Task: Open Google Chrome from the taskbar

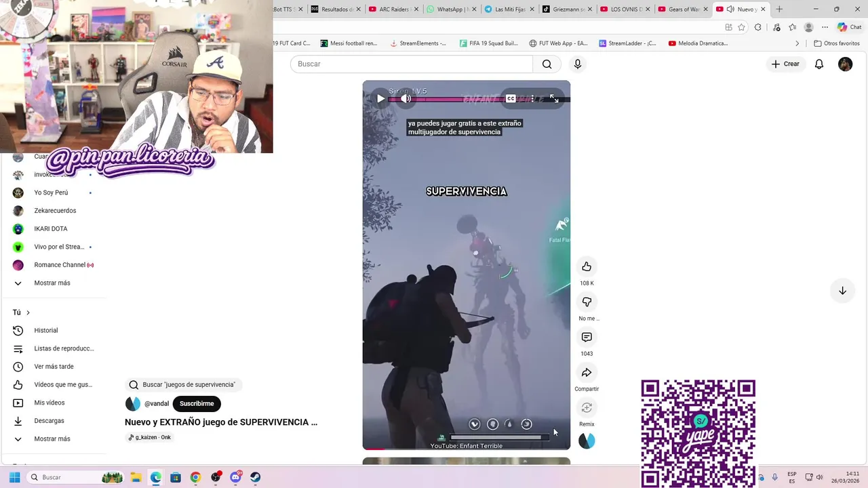Action: 195,477
